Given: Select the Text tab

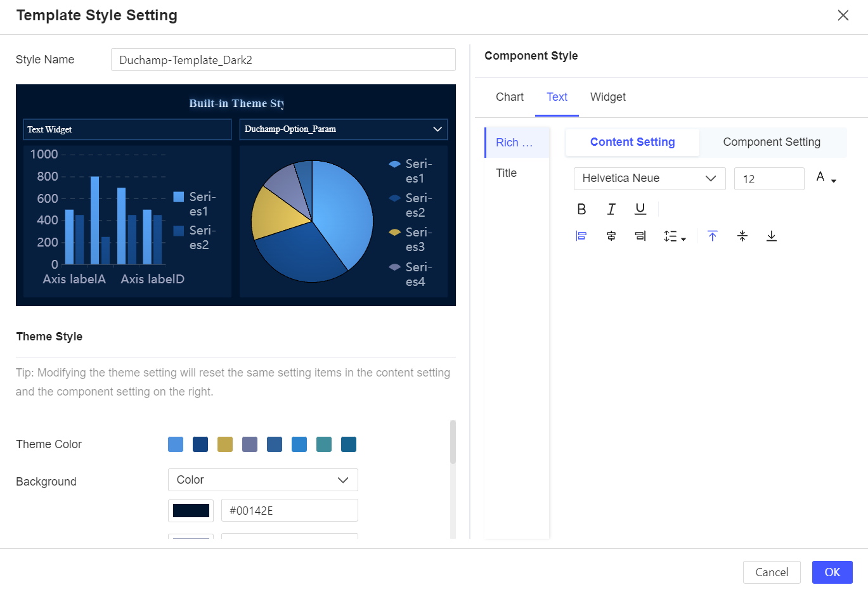Looking at the screenshot, I should click(557, 97).
